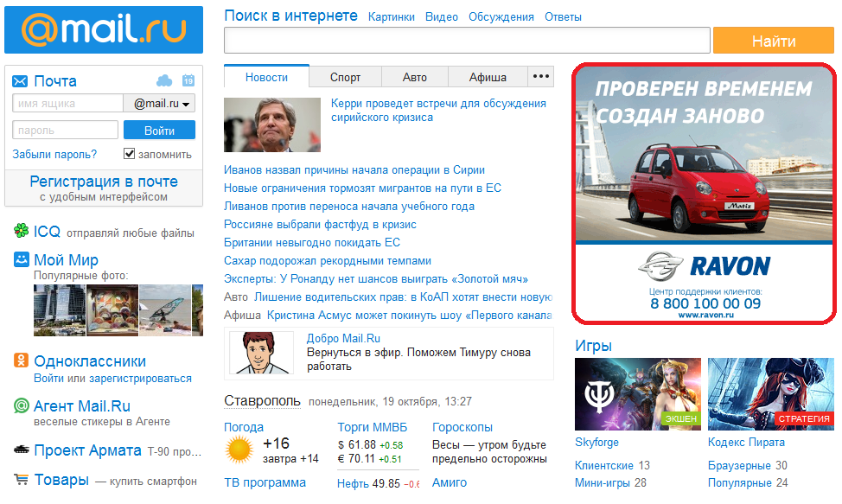The image size is (842, 504).
Task: Toggle the запомнить checkbox
Action: (130, 154)
